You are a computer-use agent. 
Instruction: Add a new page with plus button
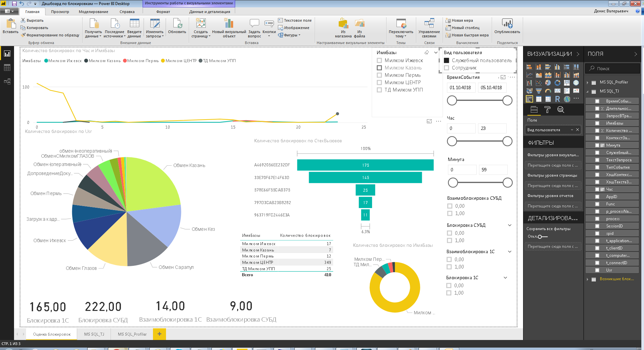pos(159,334)
